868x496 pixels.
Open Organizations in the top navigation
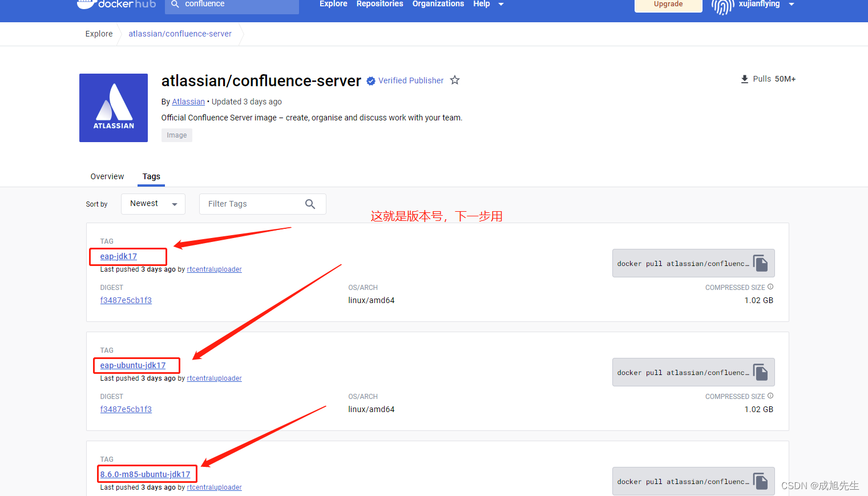tap(438, 4)
